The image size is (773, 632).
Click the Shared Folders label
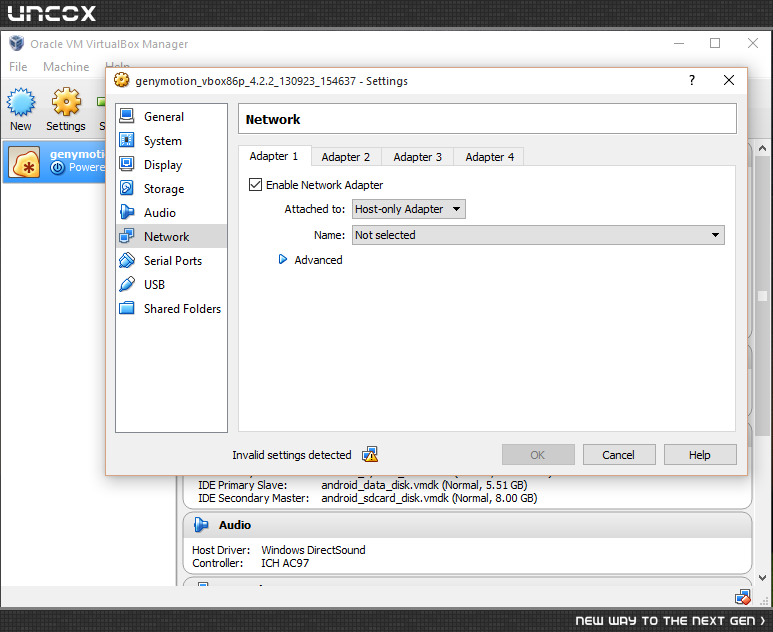(x=182, y=309)
